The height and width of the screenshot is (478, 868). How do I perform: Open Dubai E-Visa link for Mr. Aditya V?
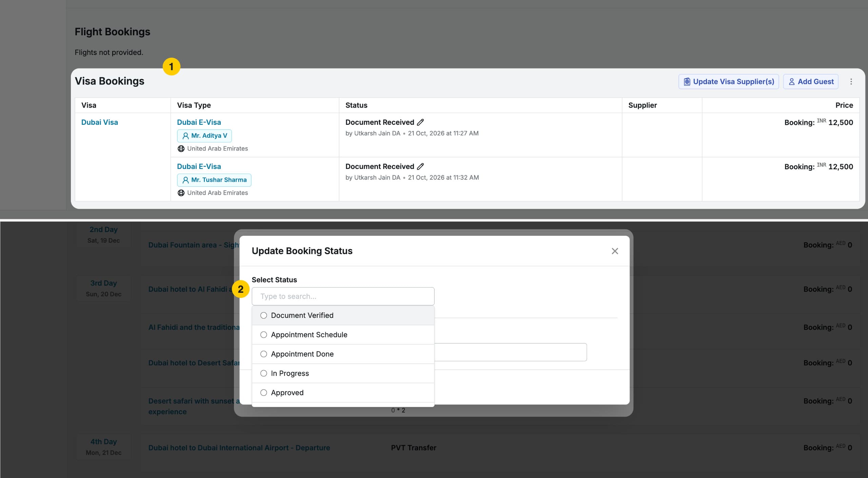(199, 122)
